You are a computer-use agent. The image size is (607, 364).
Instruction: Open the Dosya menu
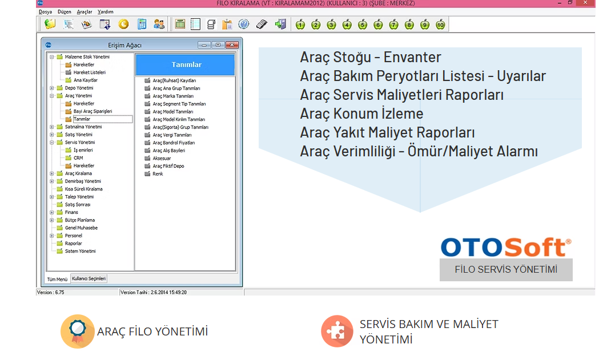pyautogui.click(x=45, y=11)
